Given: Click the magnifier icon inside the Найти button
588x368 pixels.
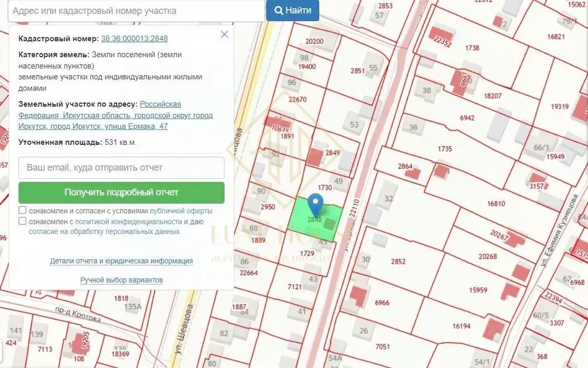Looking at the screenshot, I should pos(279,10).
